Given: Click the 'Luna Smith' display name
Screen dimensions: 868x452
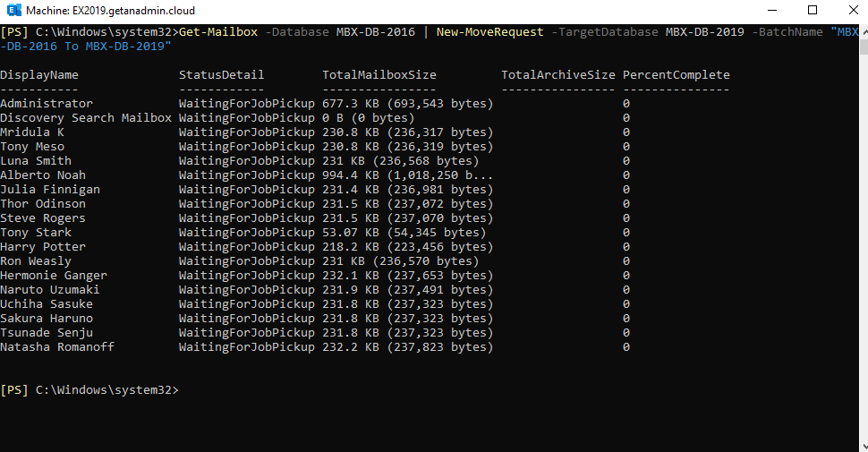Looking at the screenshot, I should point(36,161).
